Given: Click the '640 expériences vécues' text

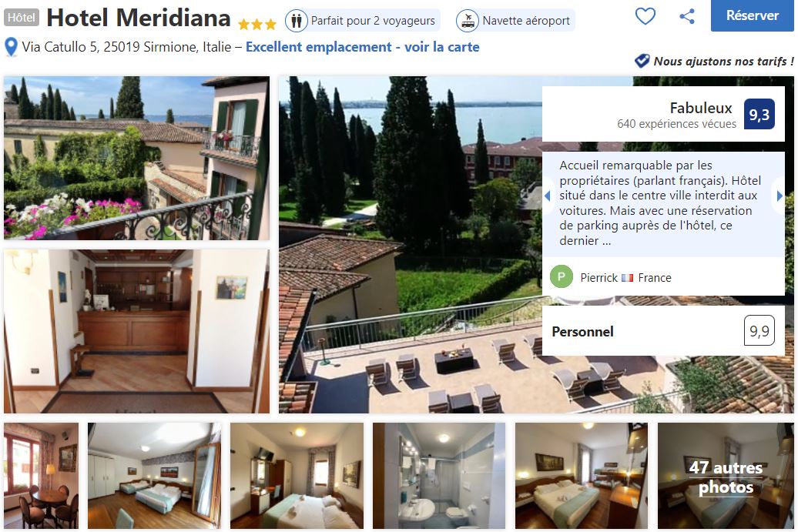Looking at the screenshot, I should point(676,124).
